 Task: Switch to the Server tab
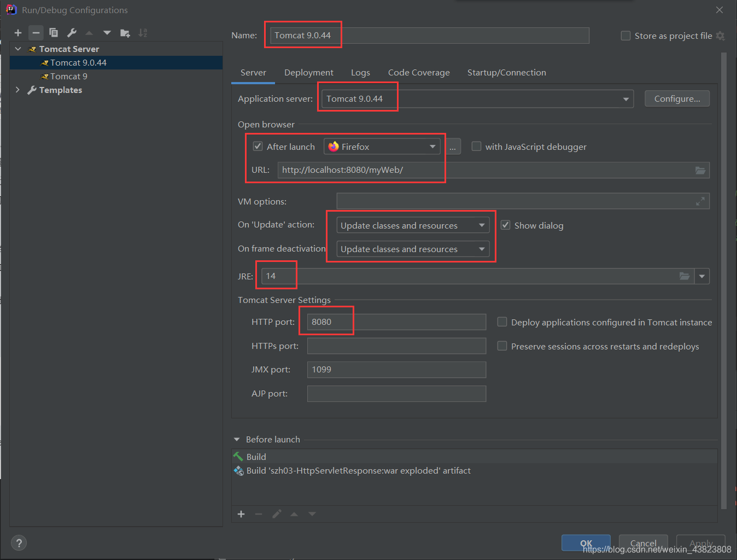pyautogui.click(x=253, y=73)
